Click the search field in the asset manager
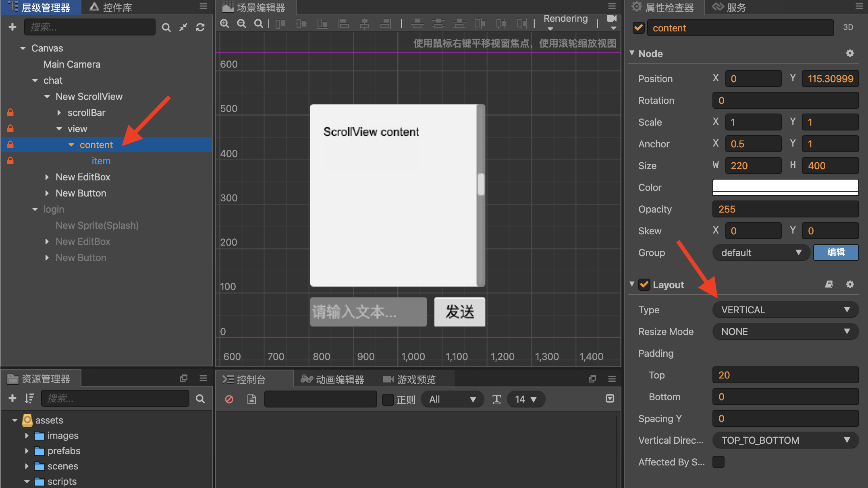Screen dimensions: 868x488 115,398
